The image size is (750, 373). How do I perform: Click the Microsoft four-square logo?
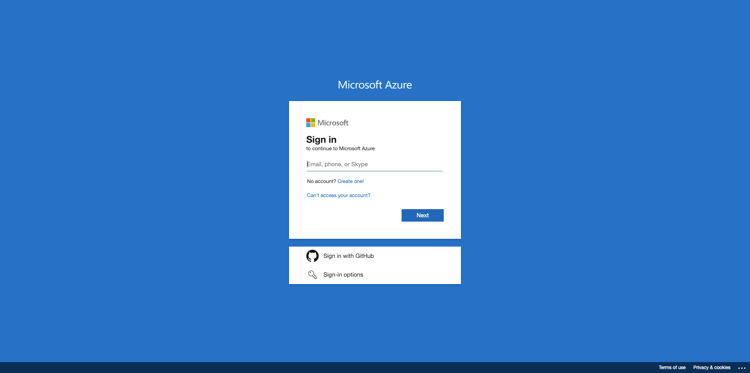(x=310, y=123)
